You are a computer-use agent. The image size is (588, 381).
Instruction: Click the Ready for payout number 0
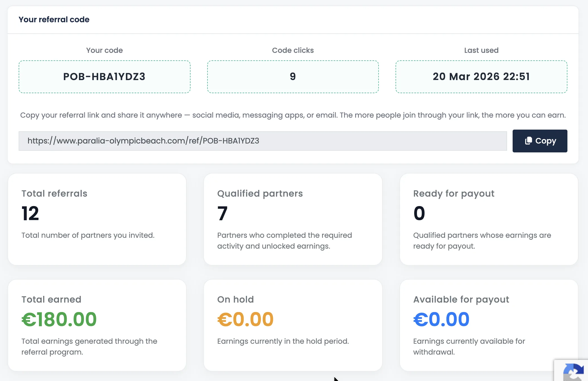point(419,213)
